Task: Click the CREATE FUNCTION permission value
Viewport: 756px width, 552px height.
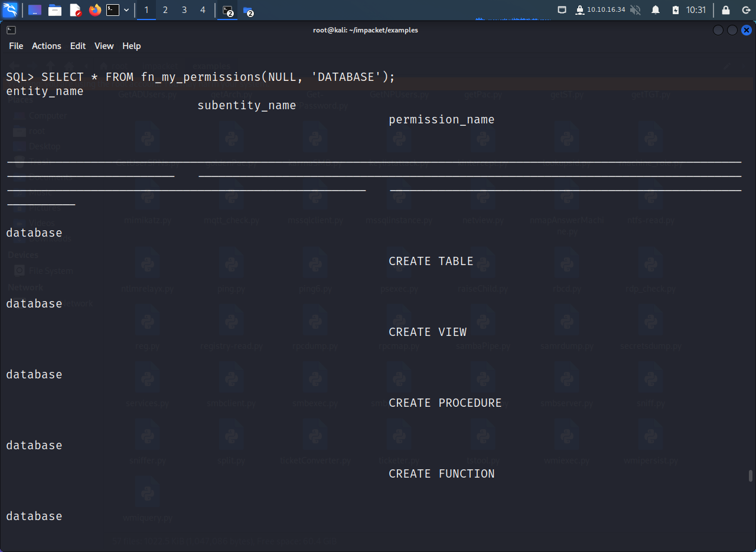Action: click(442, 474)
